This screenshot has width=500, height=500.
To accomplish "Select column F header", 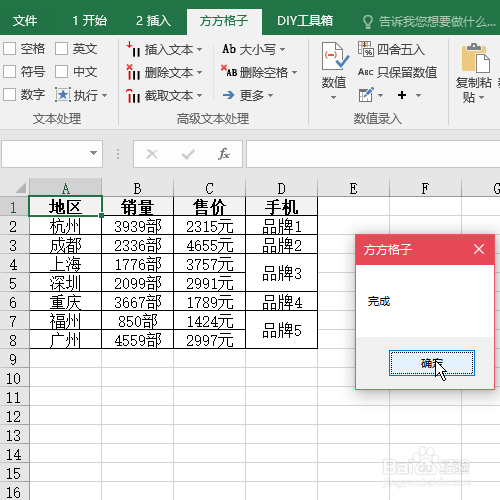I will pyautogui.click(x=425, y=188).
